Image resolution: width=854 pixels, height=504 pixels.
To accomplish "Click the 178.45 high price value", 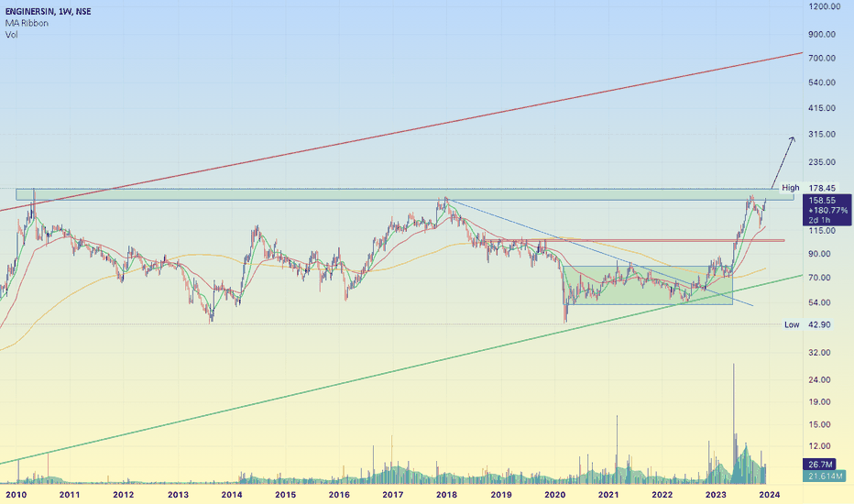I will (x=822, y=188).
